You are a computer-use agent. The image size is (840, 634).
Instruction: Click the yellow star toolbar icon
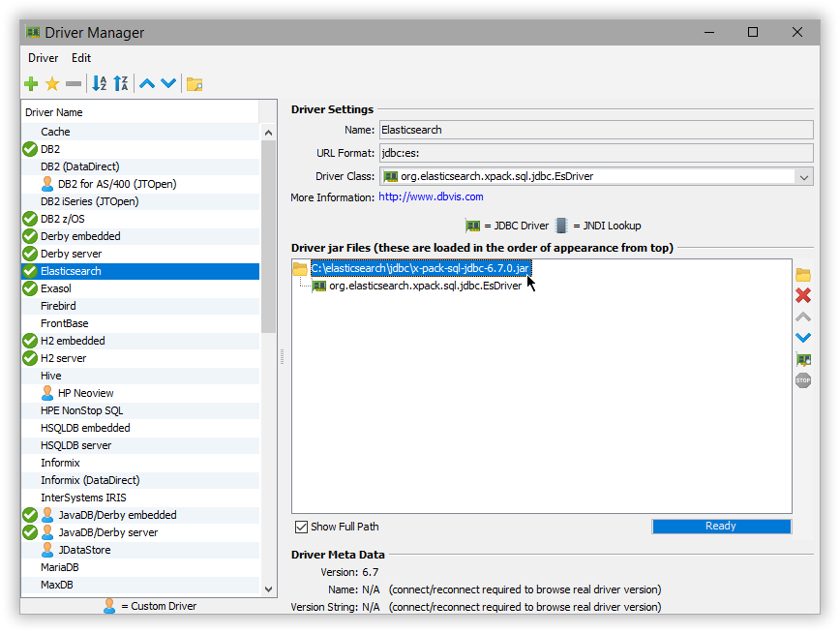tap(52, 83)
